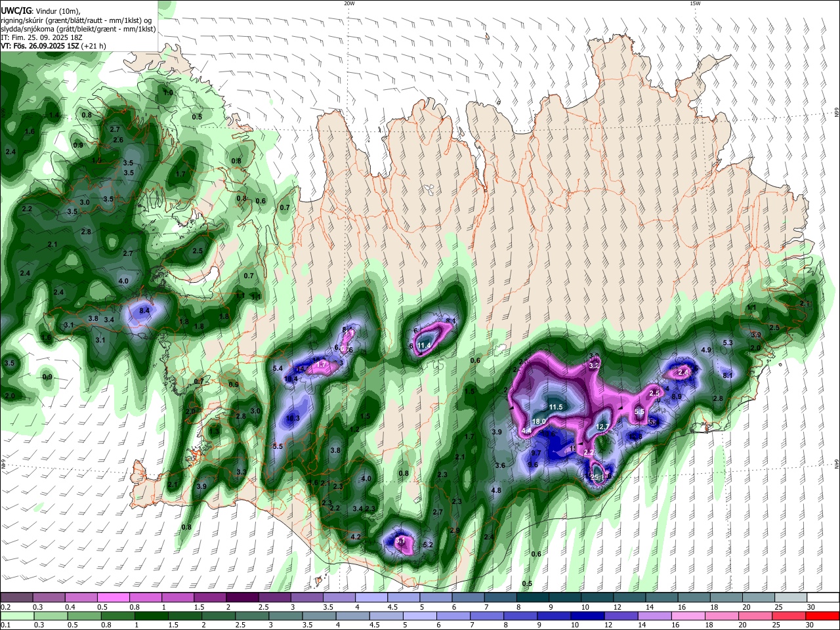This screenshot has height=630, width=840.
Task: Click the '12.7' precipitation value
Action: coord(603,427)
